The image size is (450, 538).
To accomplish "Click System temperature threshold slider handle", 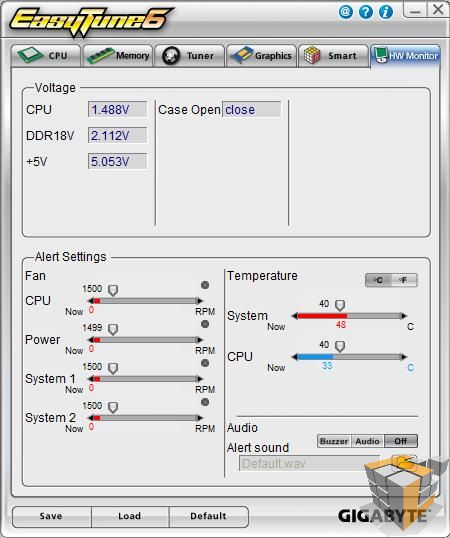I will tap(340, 305).
